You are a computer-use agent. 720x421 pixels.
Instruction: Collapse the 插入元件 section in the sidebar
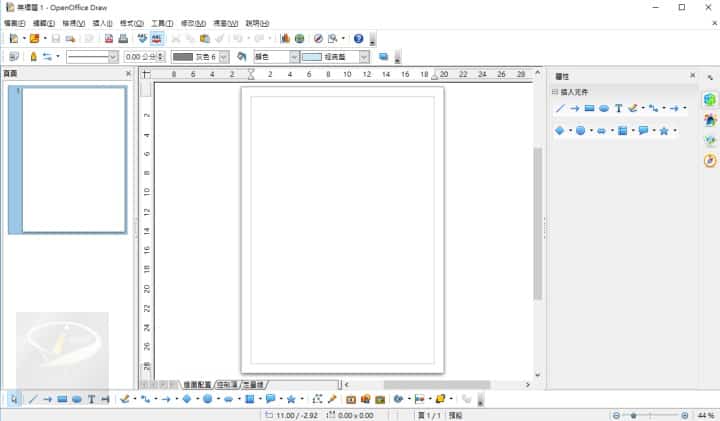click(556, 92)
